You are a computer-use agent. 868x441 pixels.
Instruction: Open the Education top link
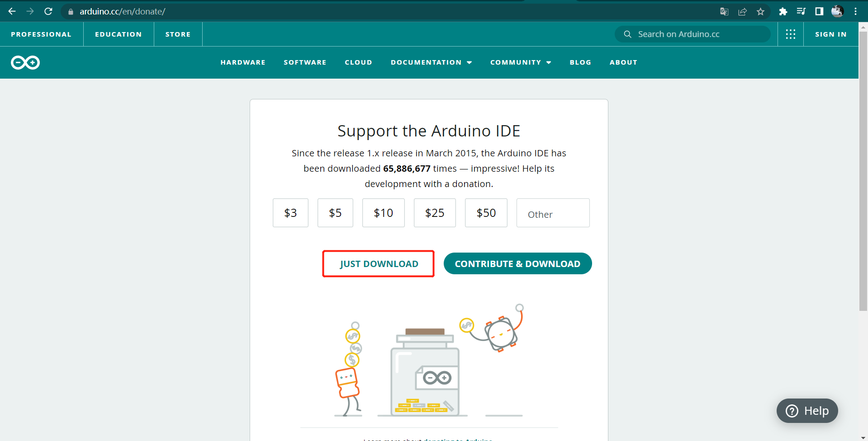pos(119,34)
